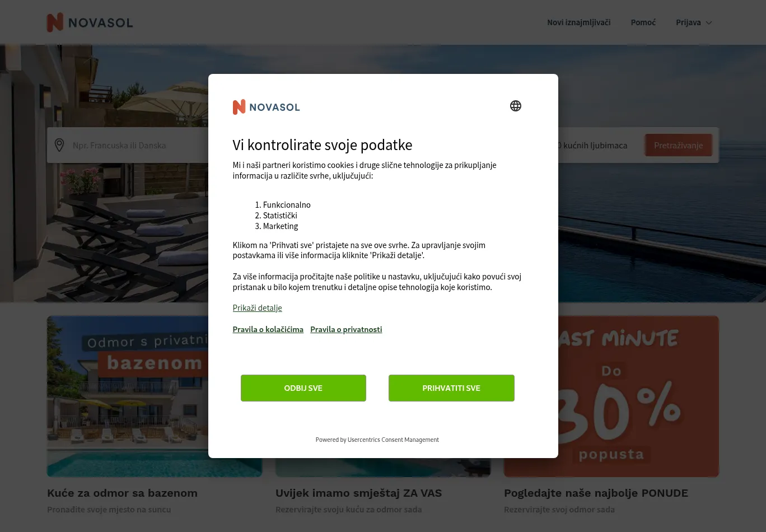Open the Prijava menu
This screenshot has height=532, width=766.
[x=694, y=22]
